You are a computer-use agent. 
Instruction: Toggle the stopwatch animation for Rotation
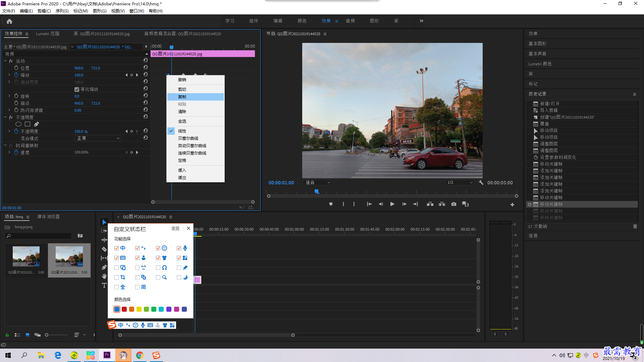point(16,96)
